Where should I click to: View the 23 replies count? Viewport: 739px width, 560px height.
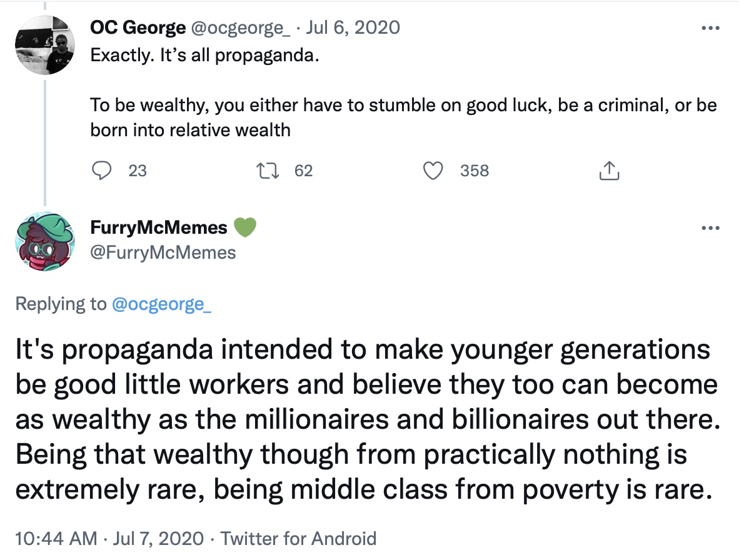(x=138, y=171)
